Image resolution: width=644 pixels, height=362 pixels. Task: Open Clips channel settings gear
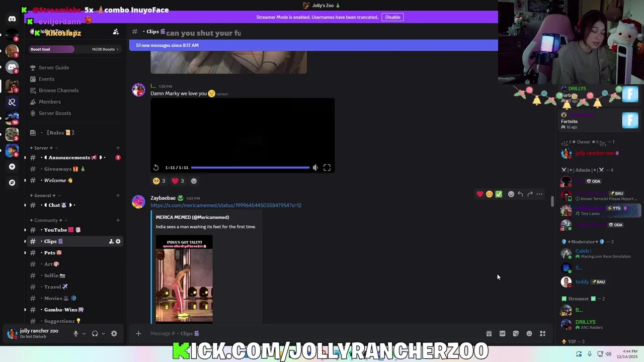point(118,241)
